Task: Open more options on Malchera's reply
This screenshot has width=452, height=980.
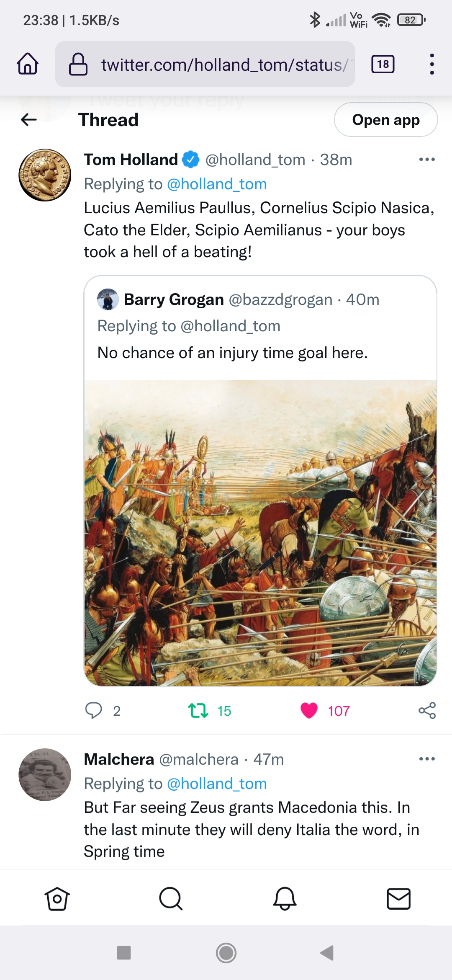Action: pos(427,759)
